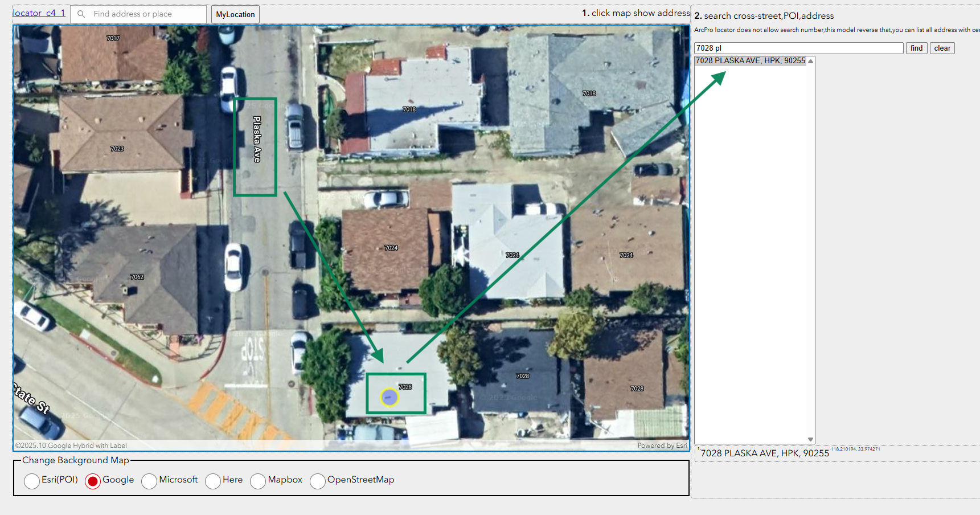Click the 7018 house number label on the gray roof
The height and width of the screenshot is (515, 980).
(x=589, y=93)
